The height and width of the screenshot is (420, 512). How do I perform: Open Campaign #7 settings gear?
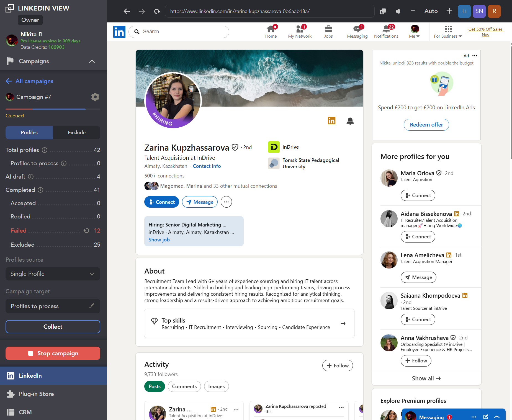95,97
